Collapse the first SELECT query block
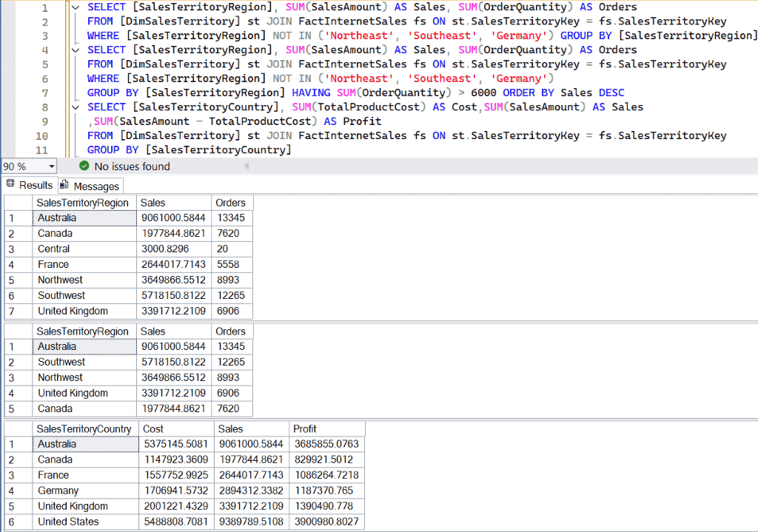758x532 pixels. [75, 7]
